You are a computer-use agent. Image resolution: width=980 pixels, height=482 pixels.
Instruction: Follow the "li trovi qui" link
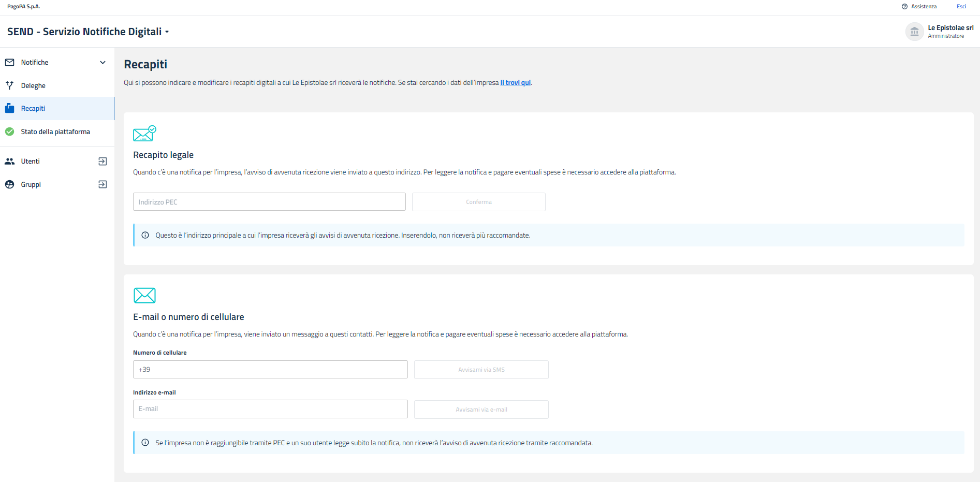(515, 83)
